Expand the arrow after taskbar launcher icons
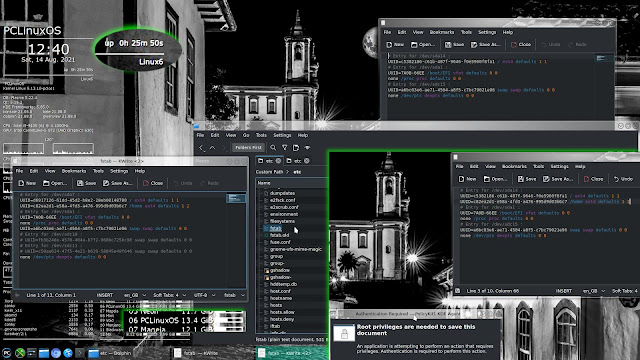 (80, 353)
